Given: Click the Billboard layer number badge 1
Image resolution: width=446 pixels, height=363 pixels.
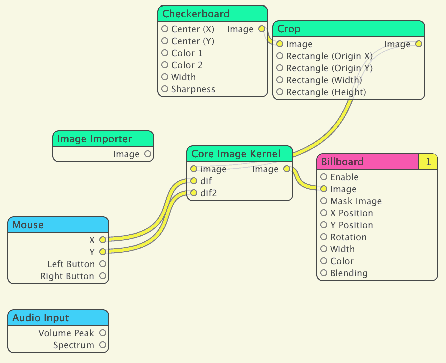Looking at the screenshot, I should point(428,162).
